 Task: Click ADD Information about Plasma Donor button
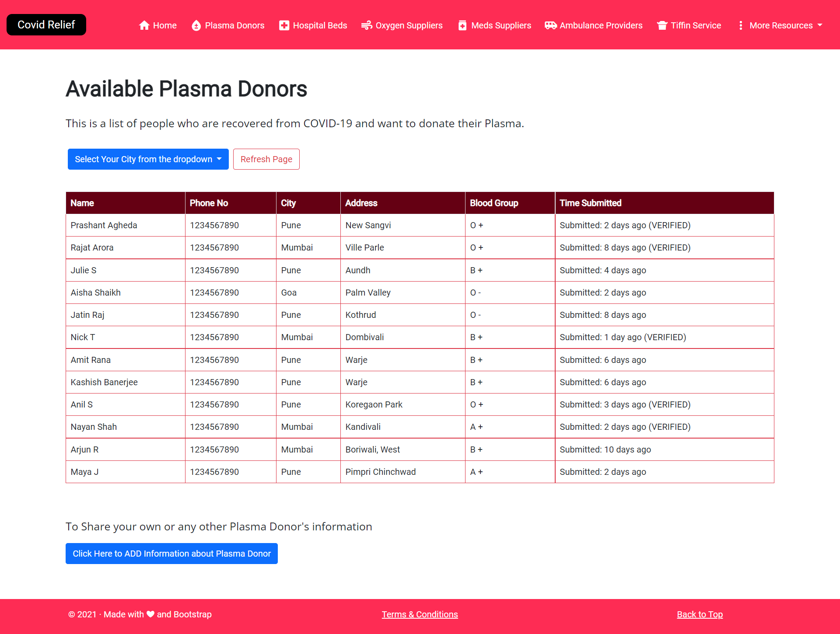tap(171, 554)
